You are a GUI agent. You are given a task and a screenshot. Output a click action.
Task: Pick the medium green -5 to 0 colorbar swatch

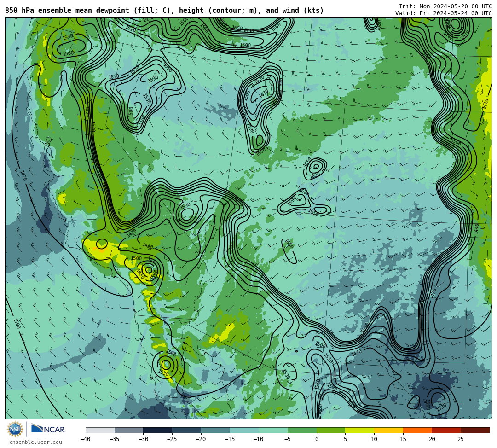pos(302,430)
